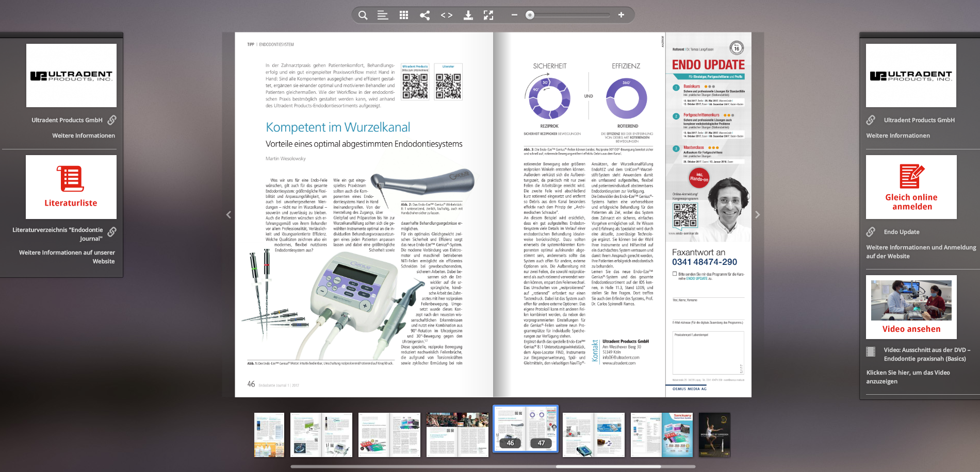Screen dimensions: 980x472
Task: Click right panel Weitere Informationen link
Action: click(x=898, y=136)
